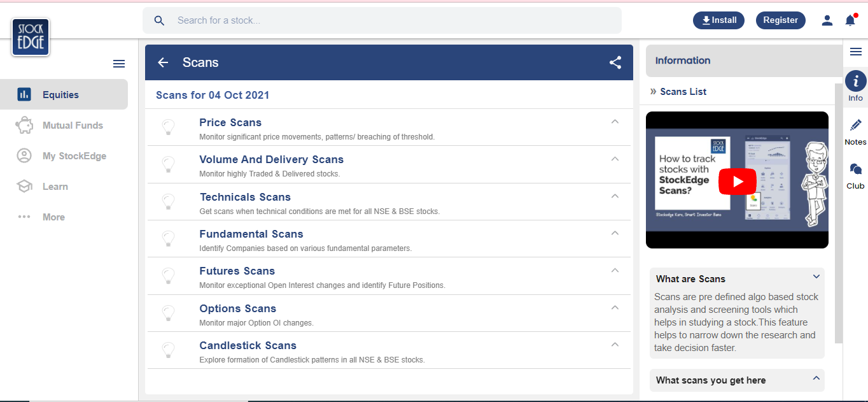Select Equities in the sidebar
Image resolution: width=868 pixels, height=402 pixels.
64,95
